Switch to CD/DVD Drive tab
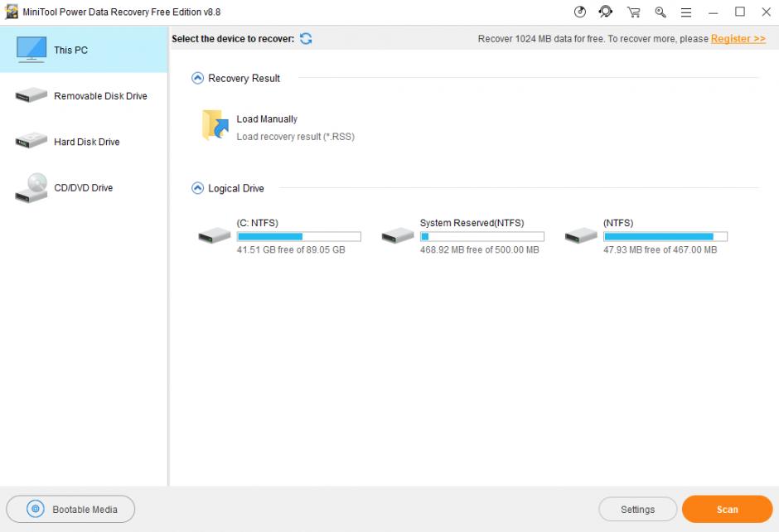 point(84,188)
